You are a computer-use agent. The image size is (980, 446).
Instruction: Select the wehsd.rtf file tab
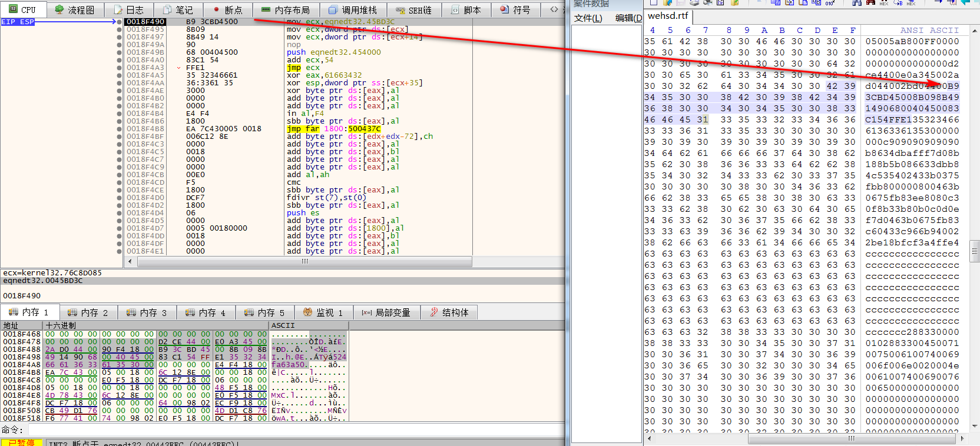point(667,16)
